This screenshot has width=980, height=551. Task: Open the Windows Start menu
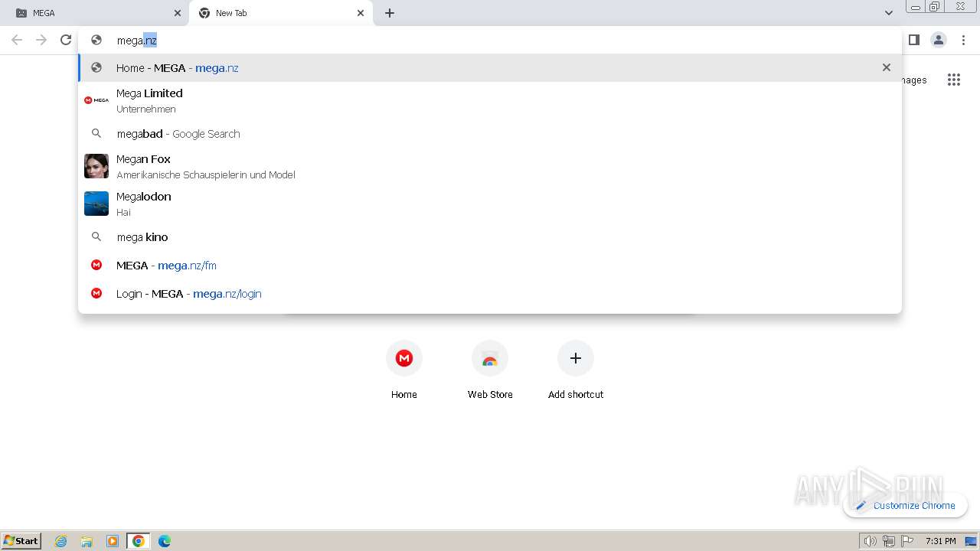[21, 540]
